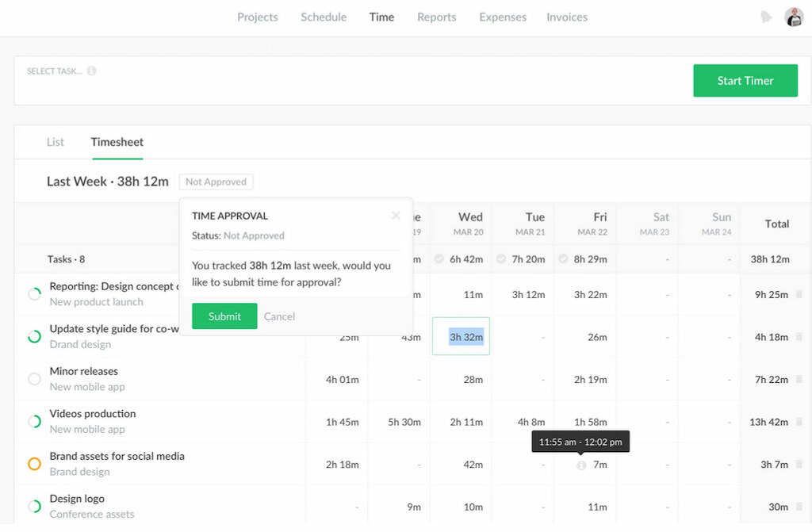Click the notification bell icon
The width and height of the screenshot is (812, 532).
[x=765, y=16]
